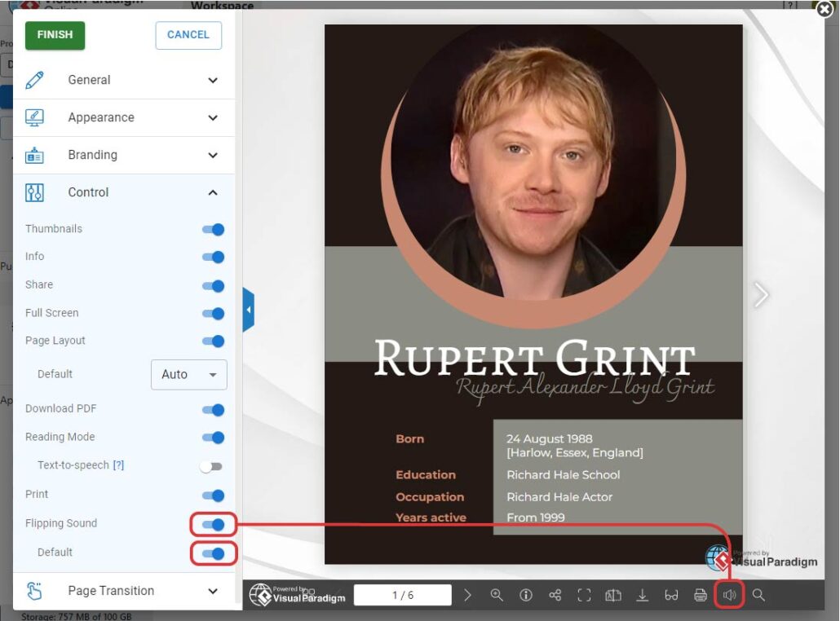Viewport: 840px width, 621px height.
Task: Enter full screen via toolbar icon
Action: coord(584,595)
